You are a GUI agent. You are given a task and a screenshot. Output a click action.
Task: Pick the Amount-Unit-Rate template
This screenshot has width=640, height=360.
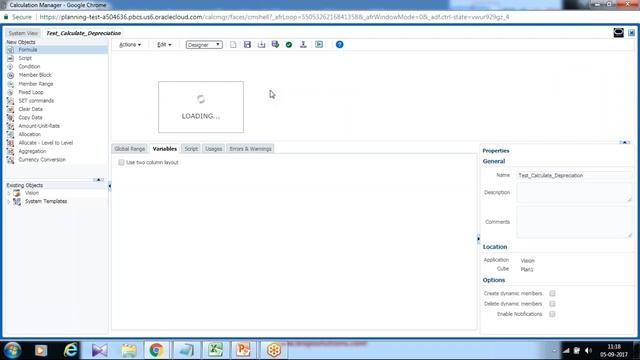pyautogui.click(x=39, y=126)
